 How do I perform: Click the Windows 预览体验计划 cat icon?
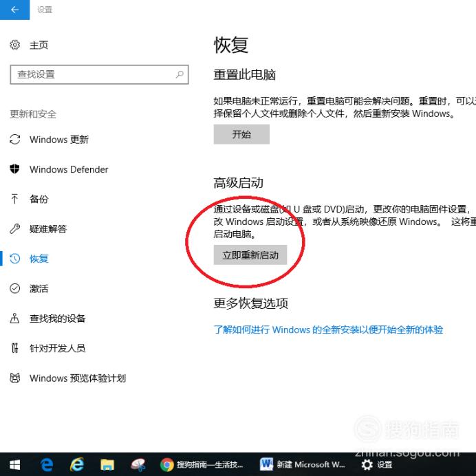click(x=14, y=378)
